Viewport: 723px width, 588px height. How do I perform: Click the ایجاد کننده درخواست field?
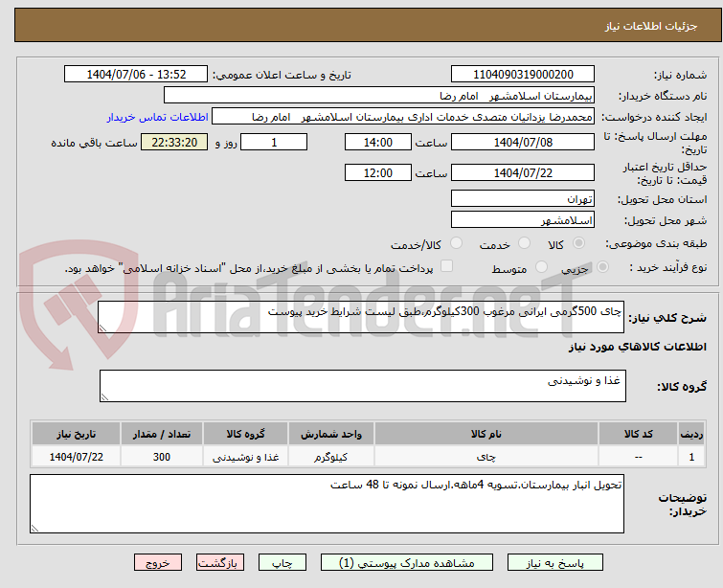coord(403,117)
